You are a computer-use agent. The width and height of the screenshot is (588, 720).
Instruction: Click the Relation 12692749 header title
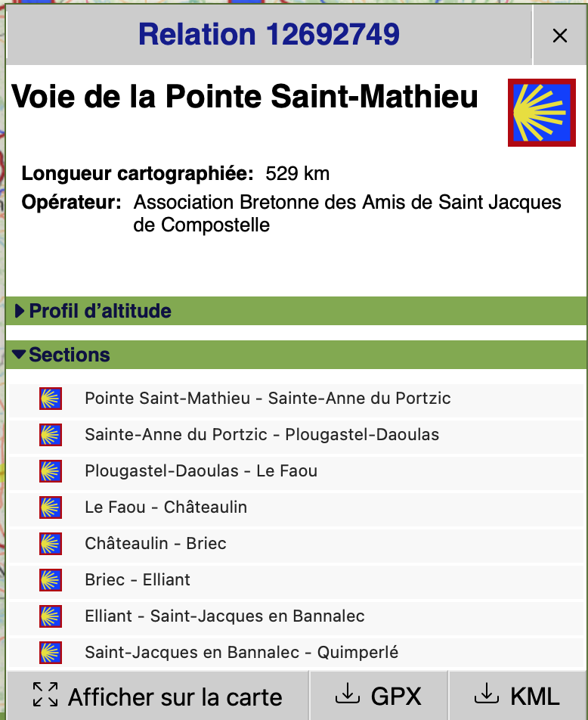tap(268, 35)
